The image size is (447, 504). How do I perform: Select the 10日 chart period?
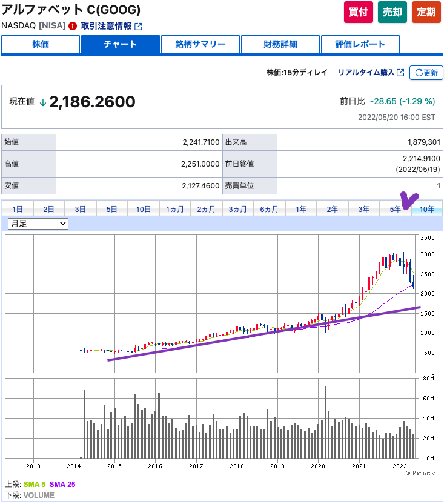pyautogui.click(x=144, y=209)
